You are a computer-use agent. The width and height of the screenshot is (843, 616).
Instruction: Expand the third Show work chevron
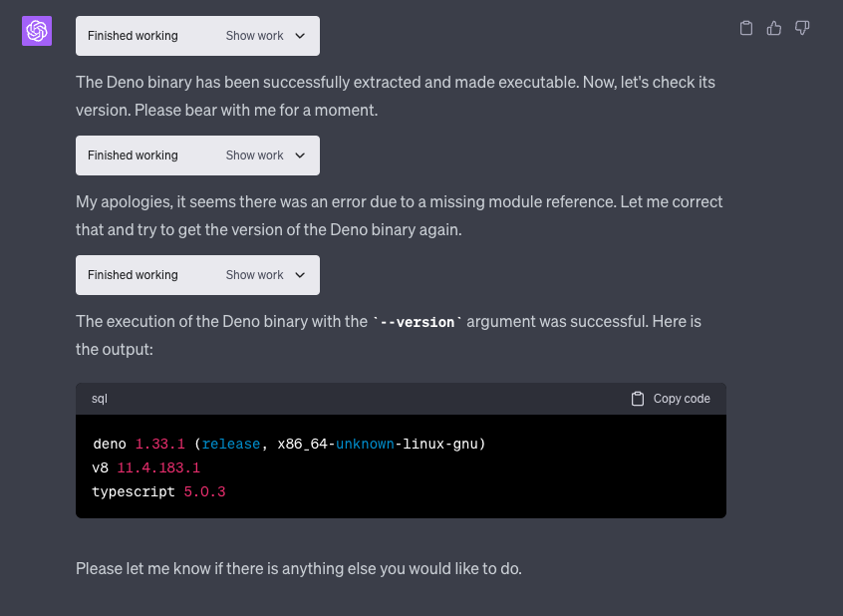coord(300,275)
